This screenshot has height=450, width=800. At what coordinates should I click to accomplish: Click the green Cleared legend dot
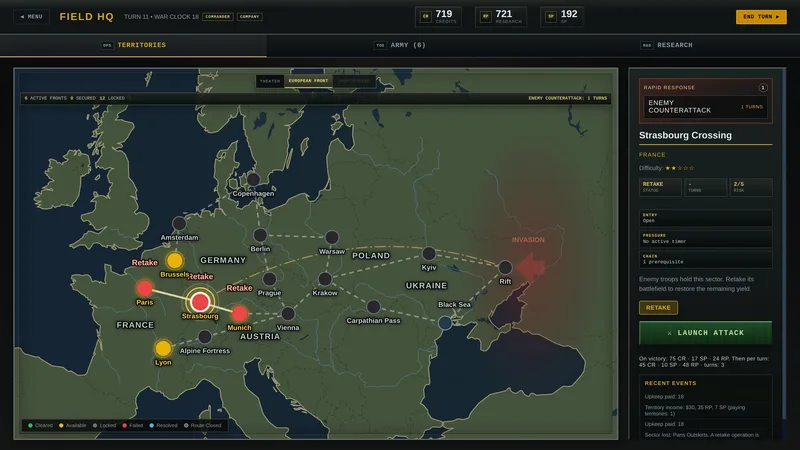click(31, 426)
